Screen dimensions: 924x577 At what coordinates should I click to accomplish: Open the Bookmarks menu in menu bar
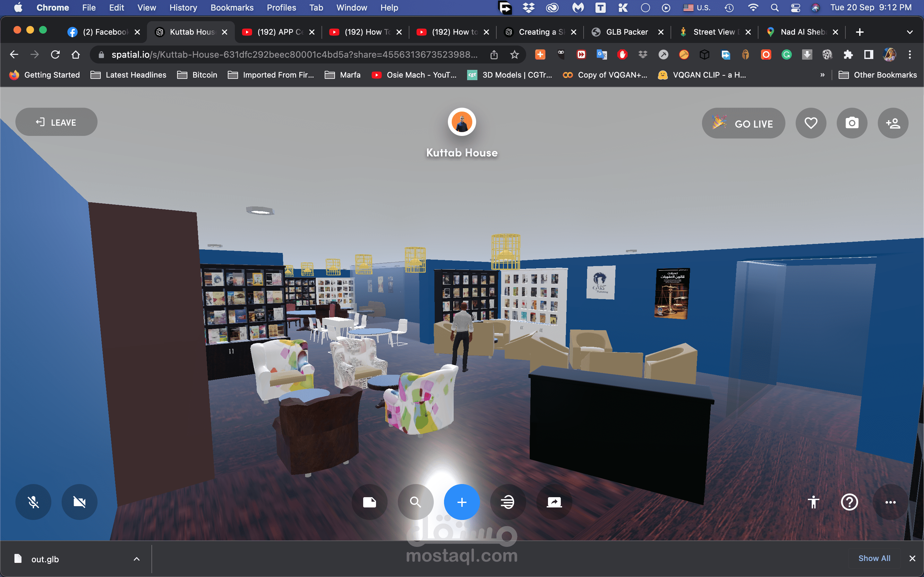coord(232,8)
